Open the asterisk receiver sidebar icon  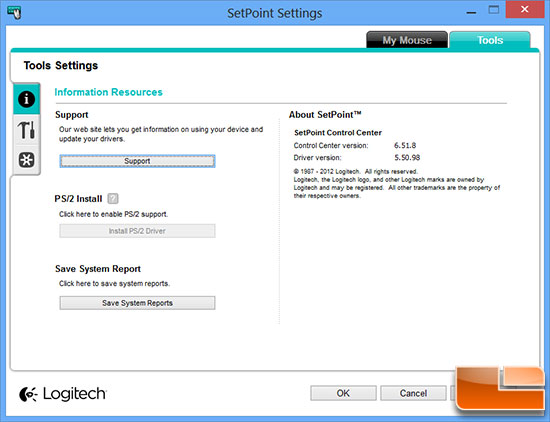point(27,160)
